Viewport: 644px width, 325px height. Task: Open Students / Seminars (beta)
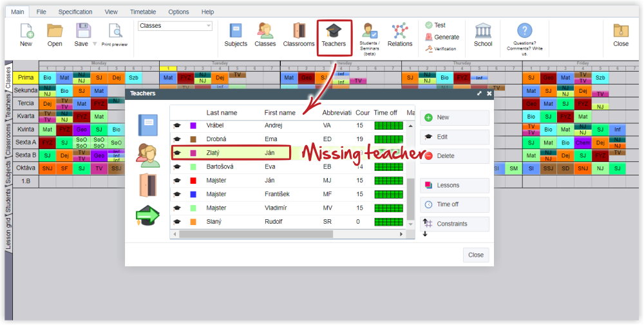370,37
